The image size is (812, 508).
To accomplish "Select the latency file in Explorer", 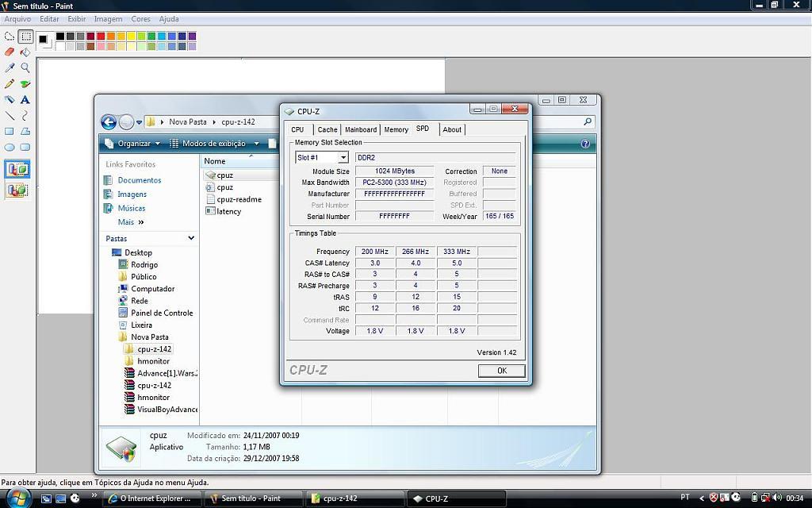I will click(223, 211).
